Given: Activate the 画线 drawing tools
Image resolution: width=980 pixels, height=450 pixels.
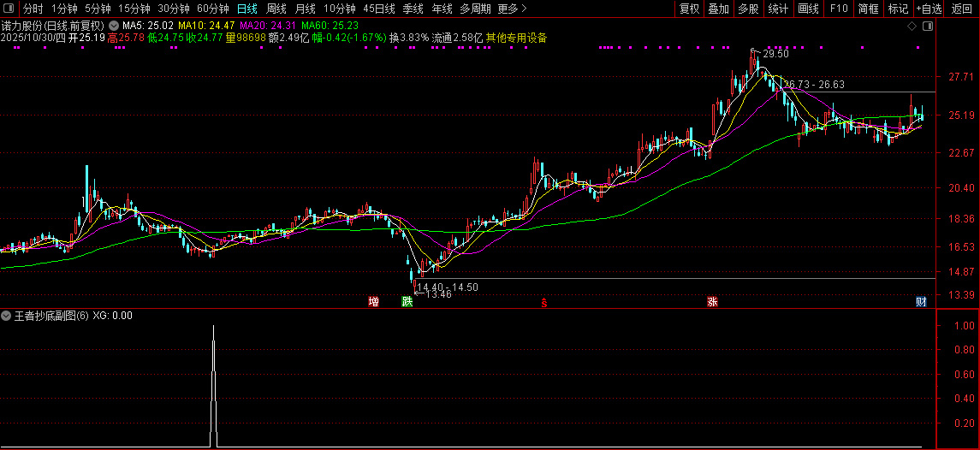Looking at the screenshot, I should pyautogui.click(x=808, y=9).
